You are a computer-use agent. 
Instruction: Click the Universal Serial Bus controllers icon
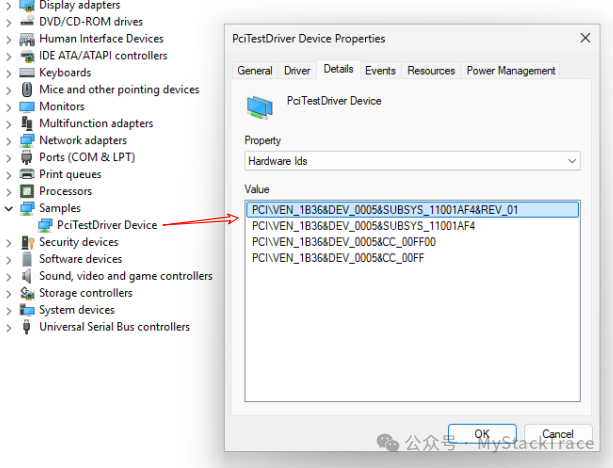[27, 326]
